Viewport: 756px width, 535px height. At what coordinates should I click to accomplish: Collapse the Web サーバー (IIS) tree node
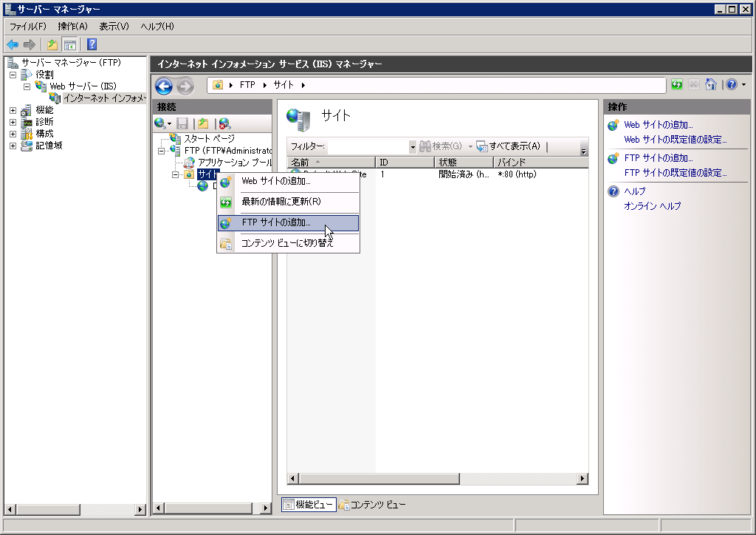(27, 86)
